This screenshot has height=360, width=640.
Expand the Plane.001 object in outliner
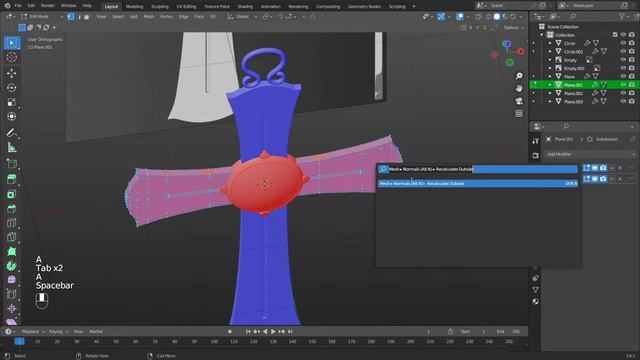click(550, 85)
